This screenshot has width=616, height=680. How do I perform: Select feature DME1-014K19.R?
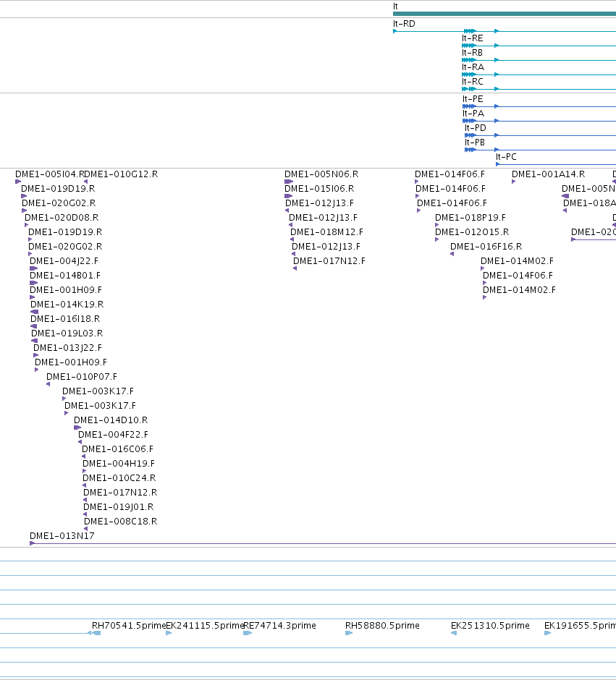click(67, 304)
